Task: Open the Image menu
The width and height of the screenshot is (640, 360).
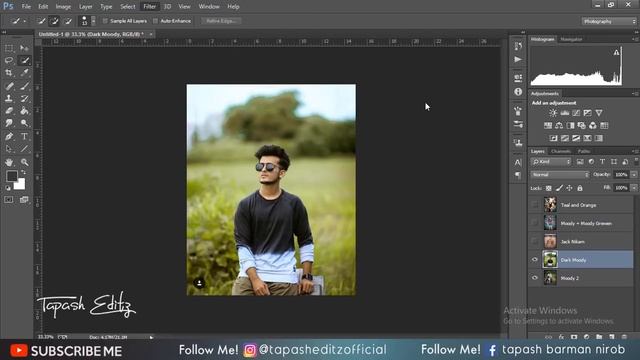Action: coord(63,7)
